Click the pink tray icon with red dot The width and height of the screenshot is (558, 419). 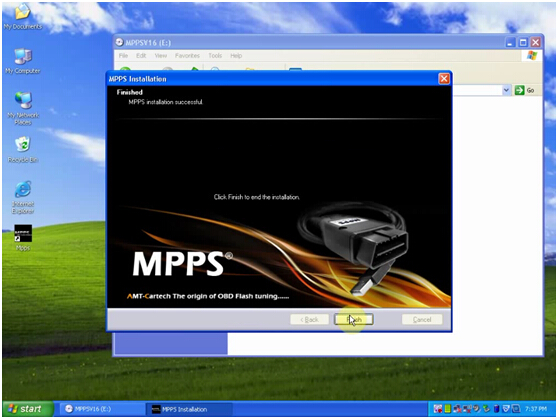[x=438, y=409]
